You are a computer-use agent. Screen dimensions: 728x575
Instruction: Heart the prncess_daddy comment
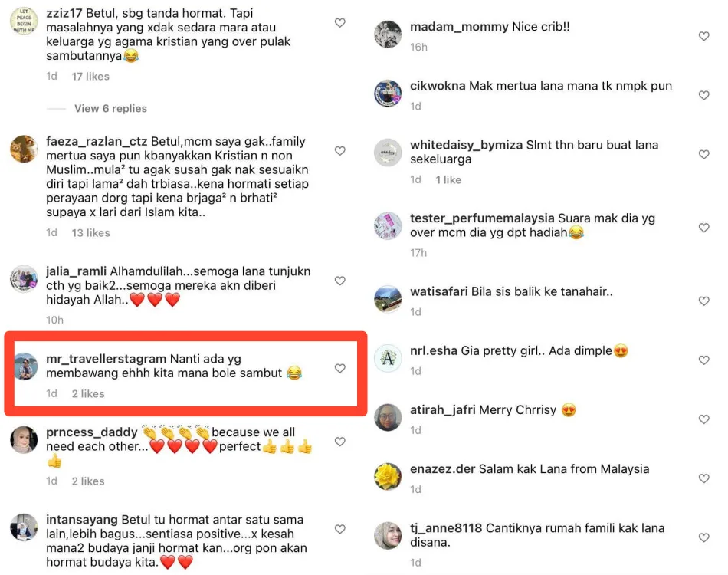pyautogui.click(x=339, y=442)
